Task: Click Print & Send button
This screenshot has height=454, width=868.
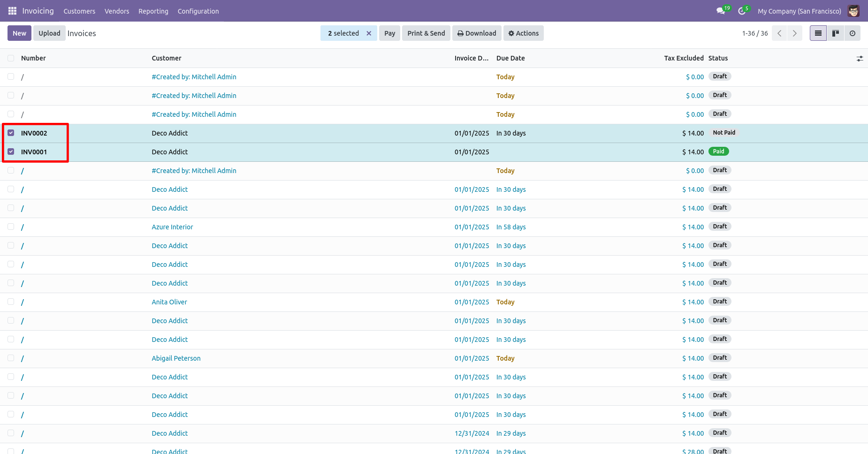Action: click(x=426, y=33)
